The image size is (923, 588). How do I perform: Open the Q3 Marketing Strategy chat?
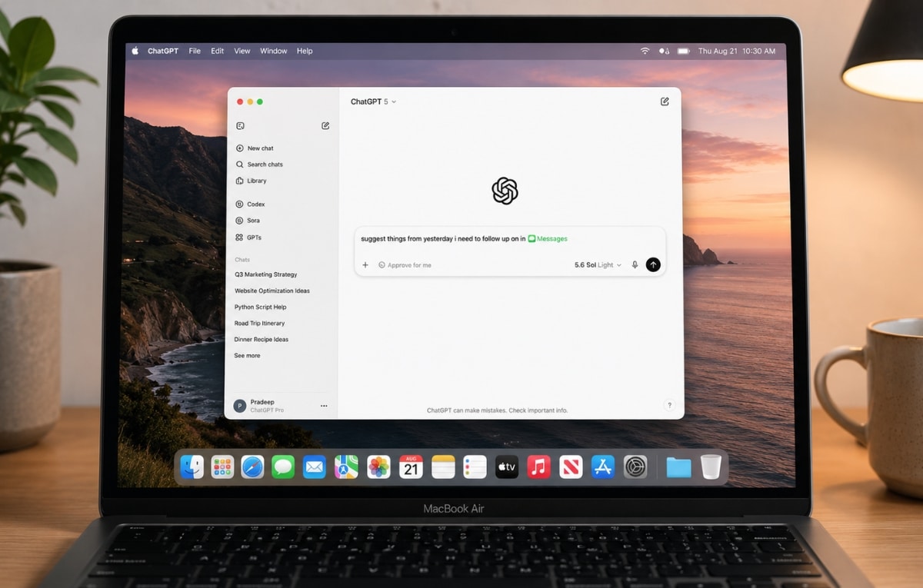click(x=266, y=274)
